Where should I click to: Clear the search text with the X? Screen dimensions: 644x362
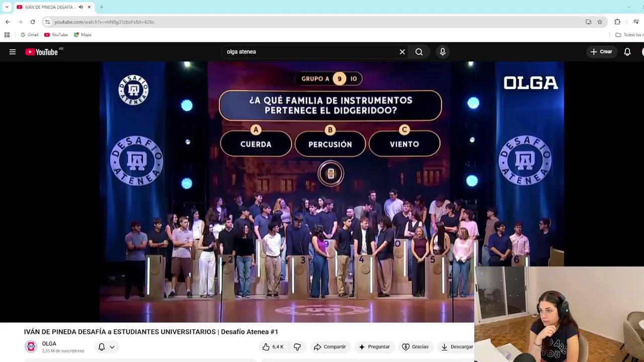pos(402,52)
